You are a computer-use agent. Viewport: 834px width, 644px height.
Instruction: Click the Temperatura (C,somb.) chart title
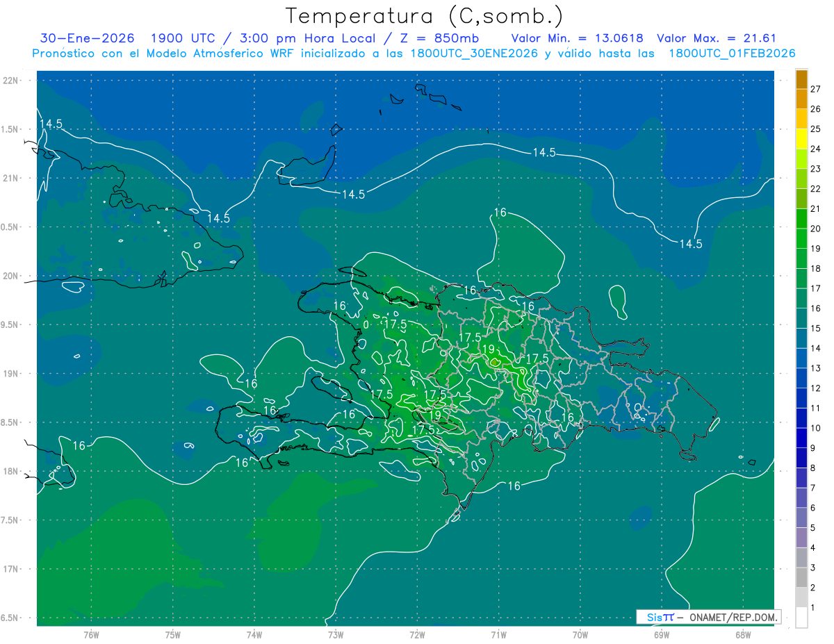coord(425,15)
